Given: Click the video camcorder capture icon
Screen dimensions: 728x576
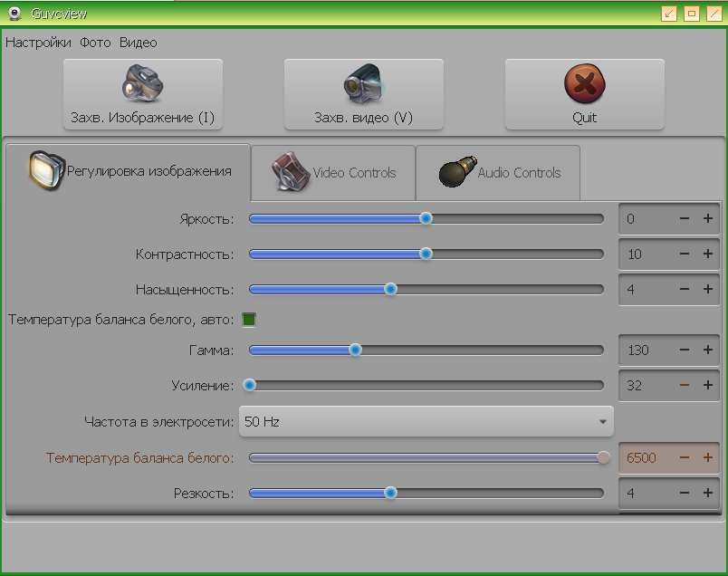Looking at the screenshot, I should click(x=363, y=83).
